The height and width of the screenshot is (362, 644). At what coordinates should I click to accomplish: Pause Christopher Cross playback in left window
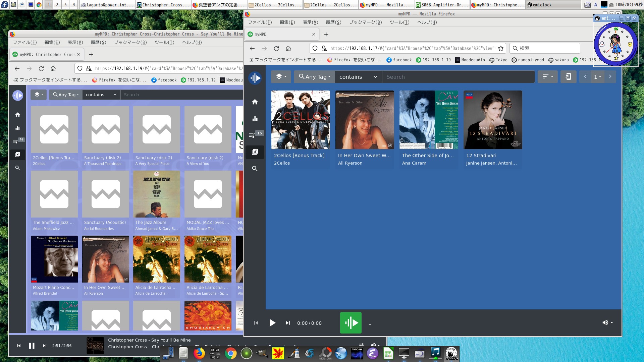point(32,346)
